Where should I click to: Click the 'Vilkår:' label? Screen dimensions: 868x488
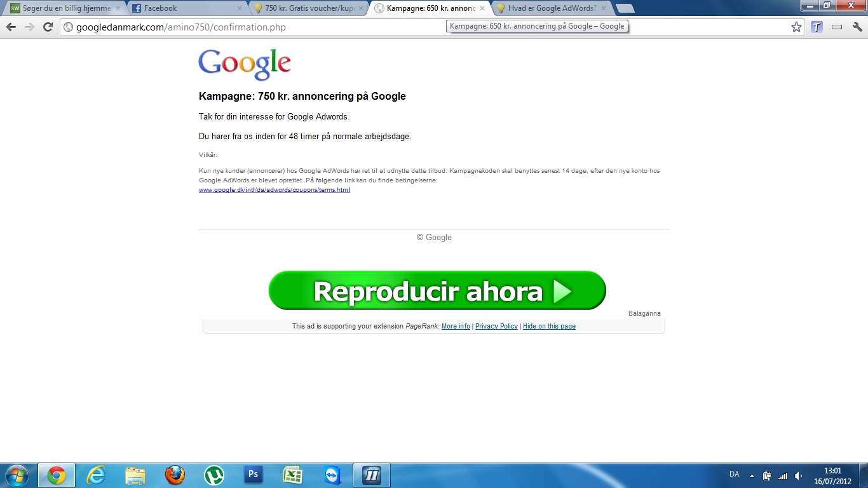coord(208,155)
